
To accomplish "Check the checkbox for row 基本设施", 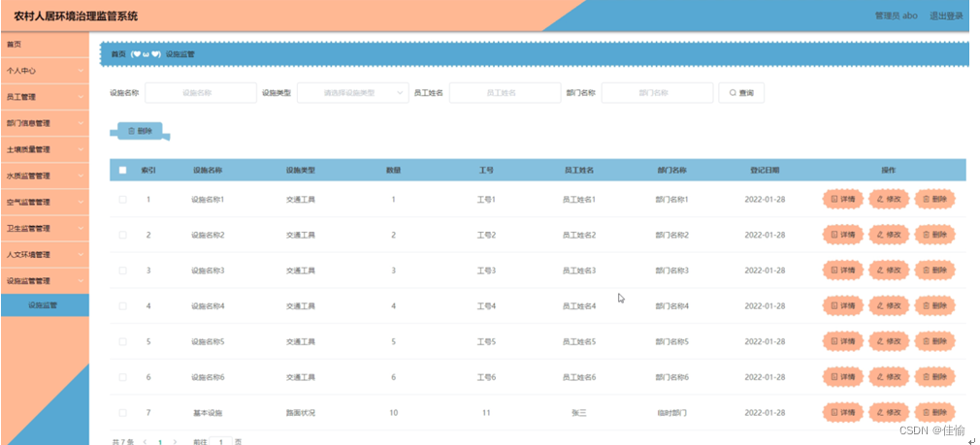I will 122,413.
